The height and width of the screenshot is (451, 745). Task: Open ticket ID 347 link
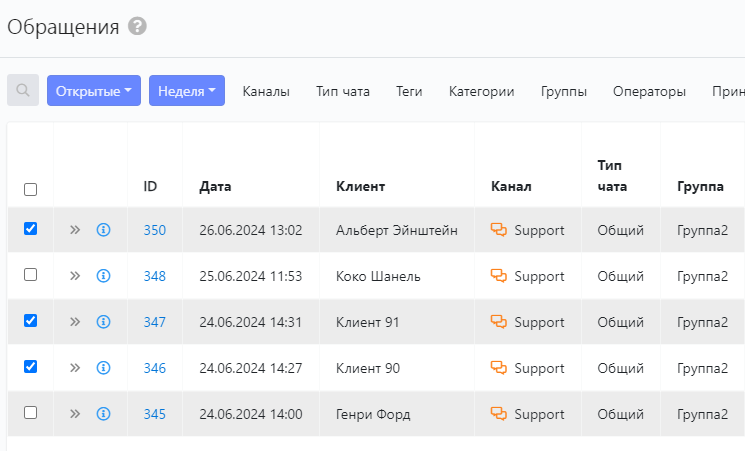(155, 322)
